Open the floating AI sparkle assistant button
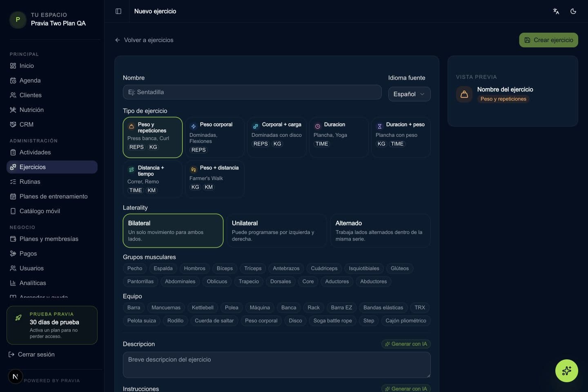The height and width of the screenshot is (392, 588). pyautogui.click(x=566, y=371)
